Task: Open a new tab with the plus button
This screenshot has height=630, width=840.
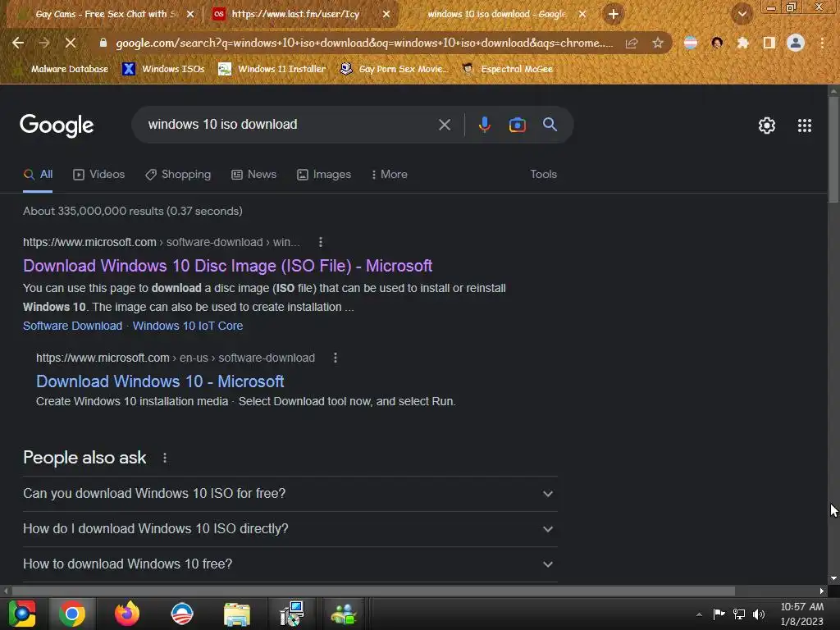Action: [x=614, y=14]
